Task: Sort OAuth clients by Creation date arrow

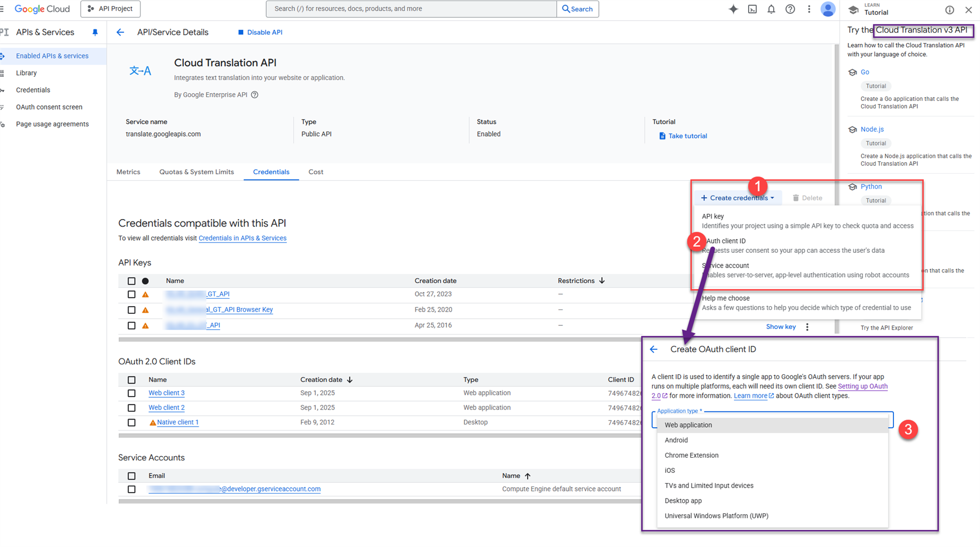Action: pos(350,380)
